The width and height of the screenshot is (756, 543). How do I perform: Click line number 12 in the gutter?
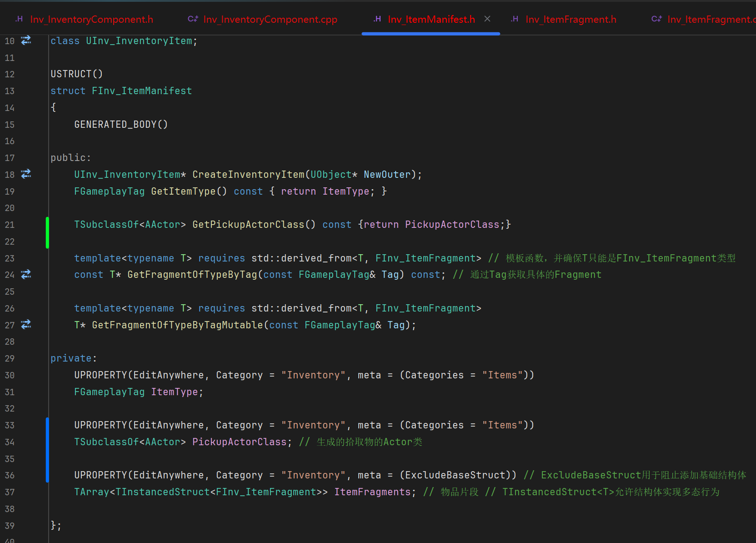tap(10, 74)
